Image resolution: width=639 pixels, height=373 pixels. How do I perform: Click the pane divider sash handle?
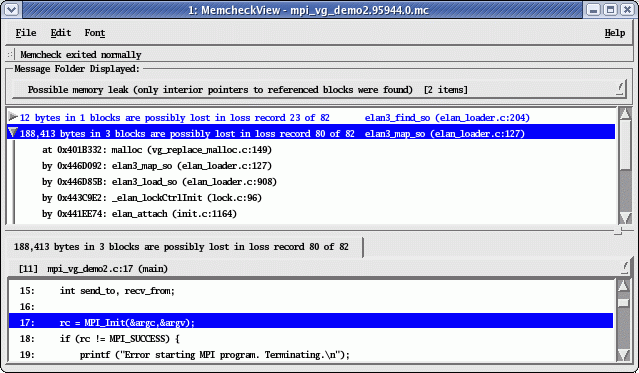[x=618, y=231]
